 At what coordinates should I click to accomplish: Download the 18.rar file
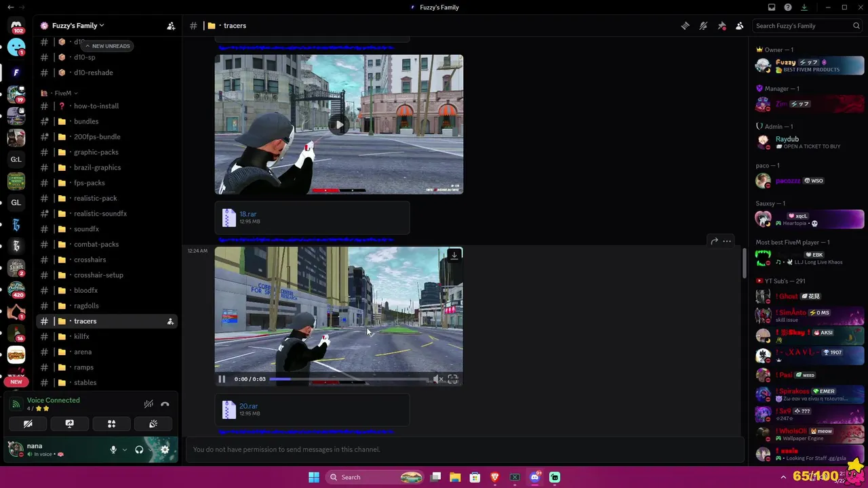pyautogui.click(x=248, y=214)
